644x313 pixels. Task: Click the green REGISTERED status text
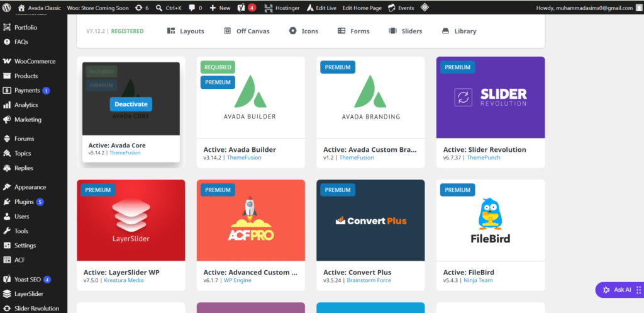127,31
